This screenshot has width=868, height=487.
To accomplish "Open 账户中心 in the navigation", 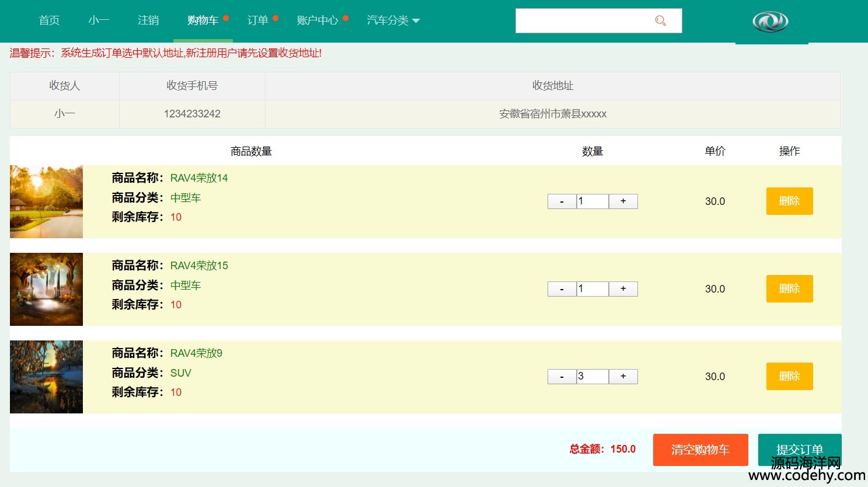I will [x=318, y=20].
